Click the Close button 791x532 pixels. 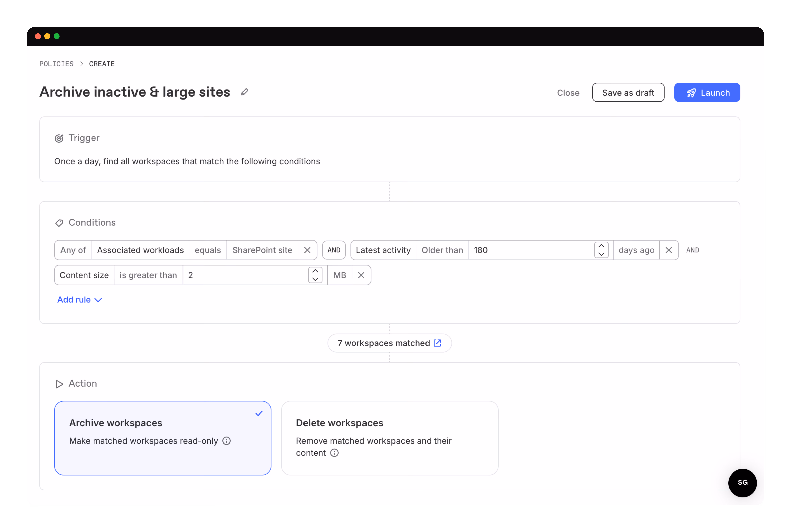pos(568,93)
